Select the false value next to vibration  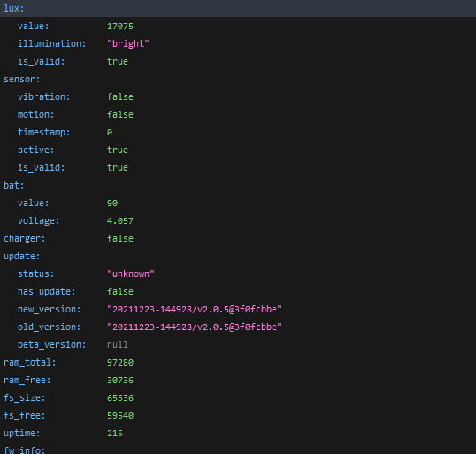[x=120, y=96]
